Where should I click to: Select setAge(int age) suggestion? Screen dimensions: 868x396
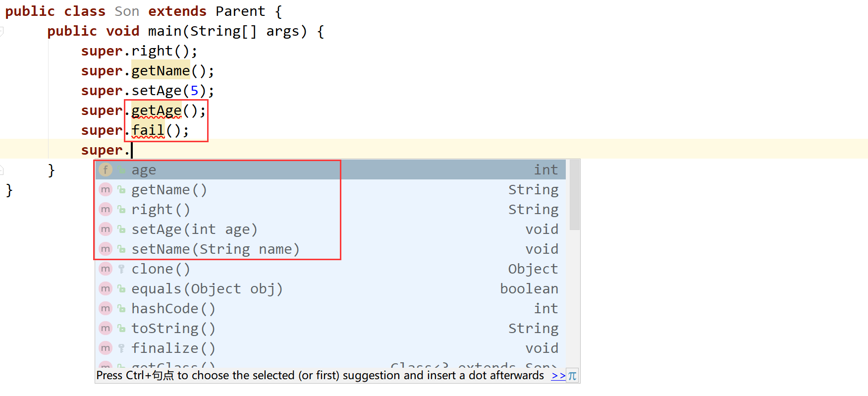(330, 229)
